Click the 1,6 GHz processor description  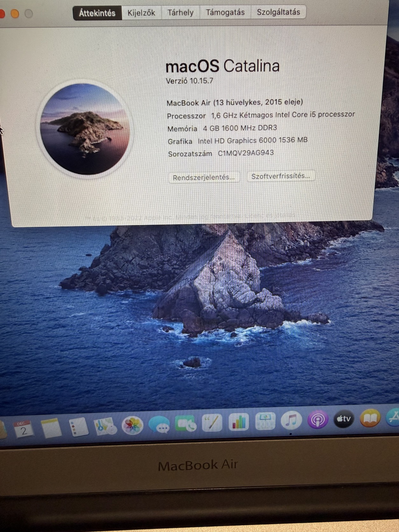tap(283, 115)
